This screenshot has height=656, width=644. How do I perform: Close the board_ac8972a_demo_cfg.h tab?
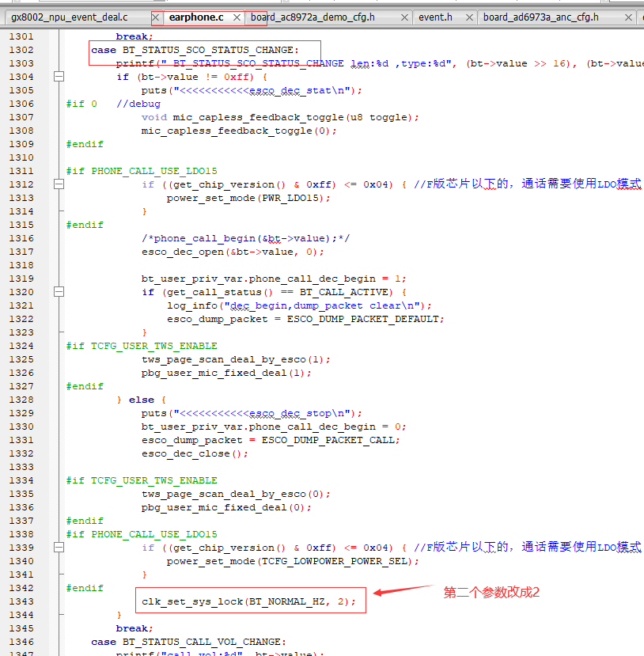[404, 17]
